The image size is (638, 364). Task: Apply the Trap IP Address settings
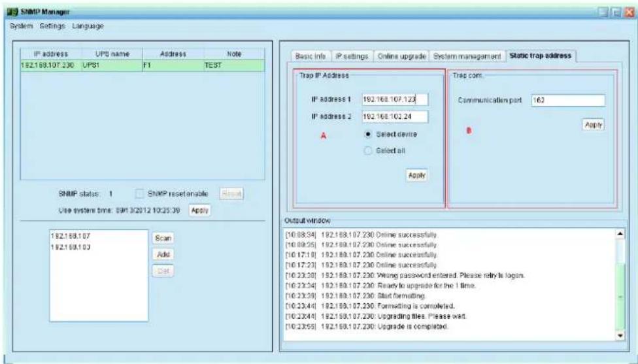pyautogui.click(x=416, y=175)
